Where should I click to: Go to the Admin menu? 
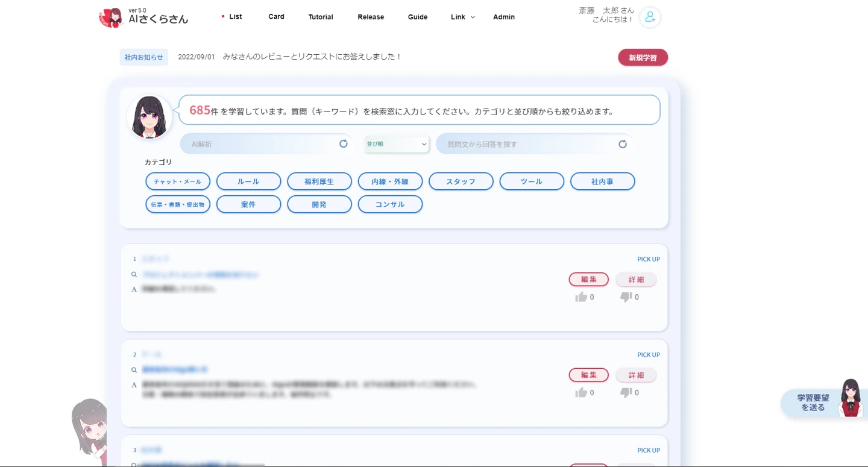(x=504, y=17)
